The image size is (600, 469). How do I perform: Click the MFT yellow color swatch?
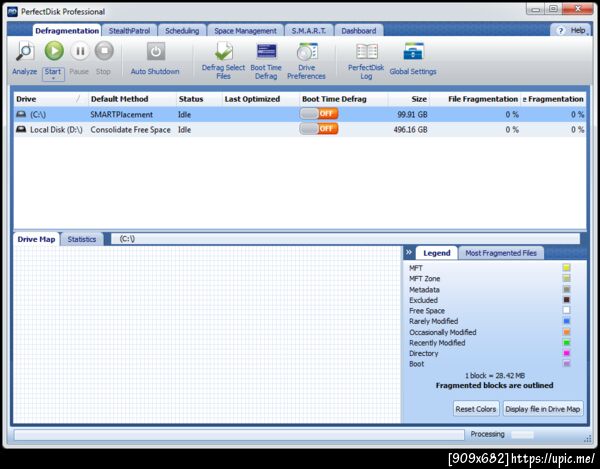pos(566,267)
